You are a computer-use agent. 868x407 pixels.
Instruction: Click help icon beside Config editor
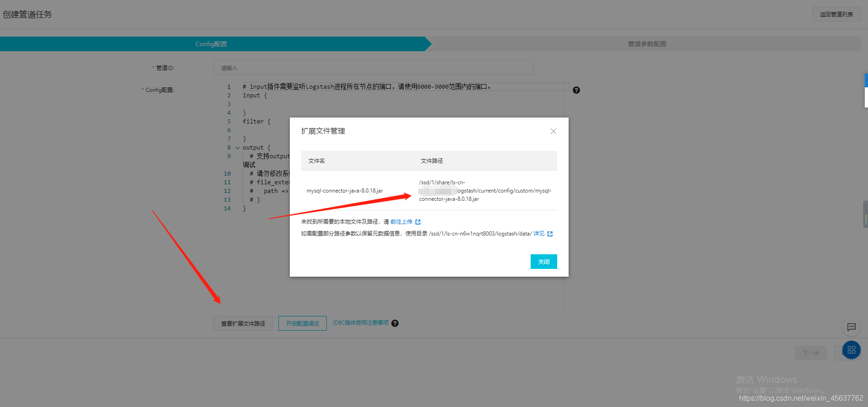[x=576, y=90]
